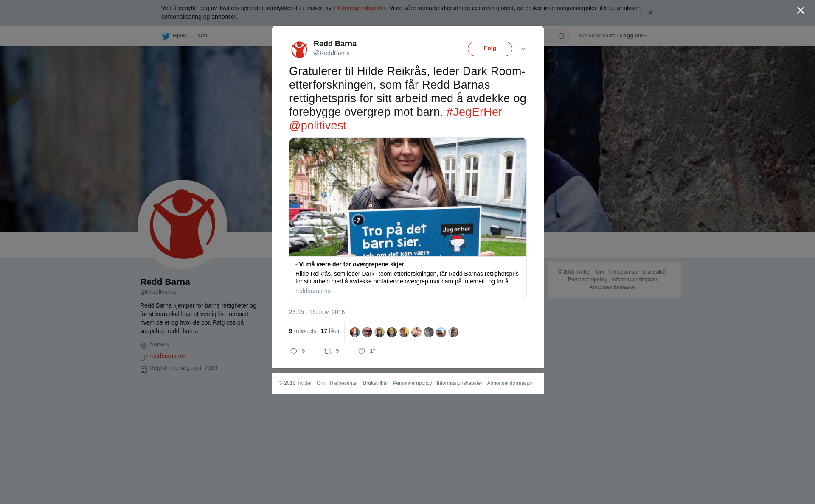Open the Logg inn dropdown

point(633,36)
